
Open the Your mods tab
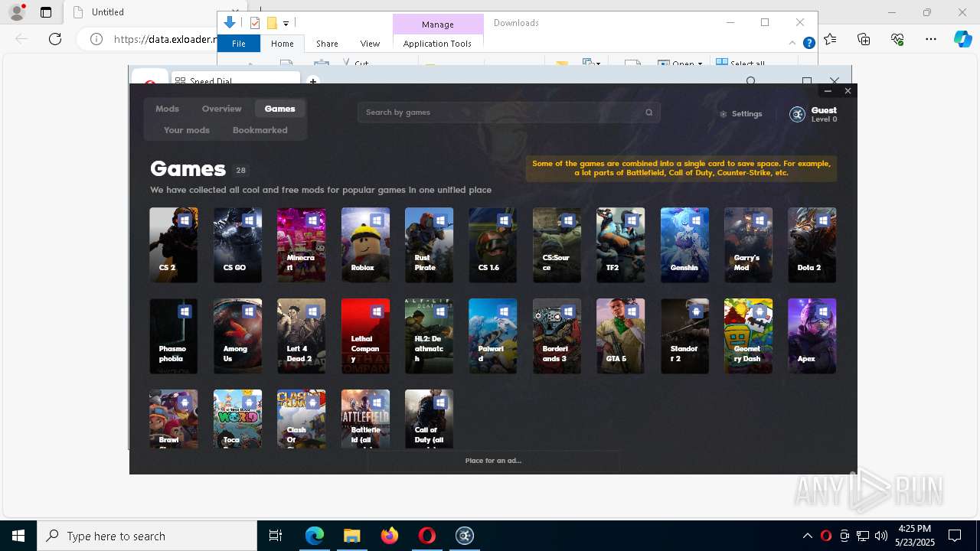(187, 130)
